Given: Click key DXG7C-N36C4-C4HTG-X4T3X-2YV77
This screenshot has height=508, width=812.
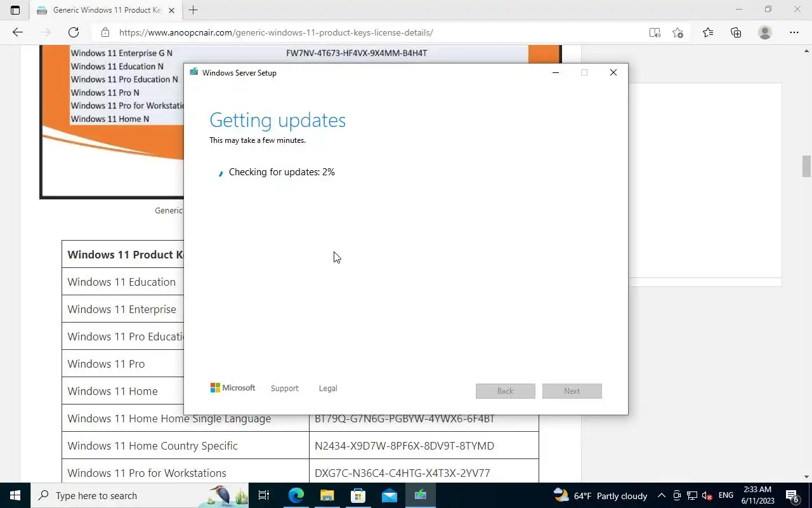Looking at the screenshot, I should coord(402,473).
